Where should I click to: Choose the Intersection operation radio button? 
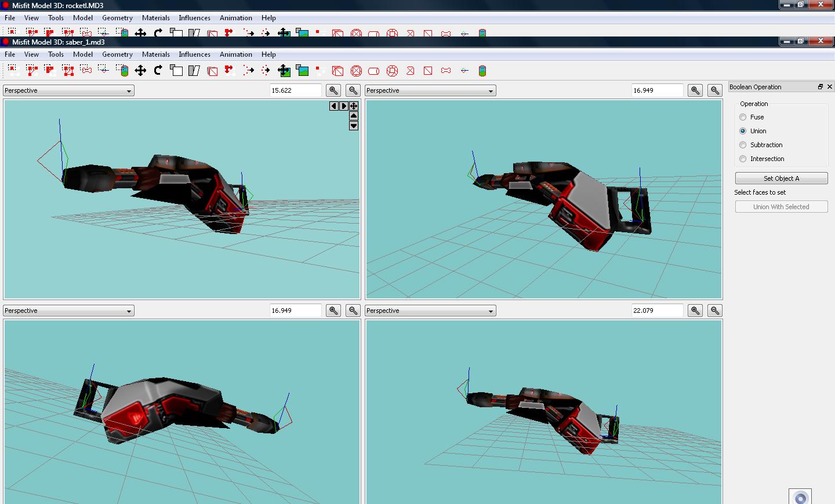pyautogui.click(x=743, y=159)
